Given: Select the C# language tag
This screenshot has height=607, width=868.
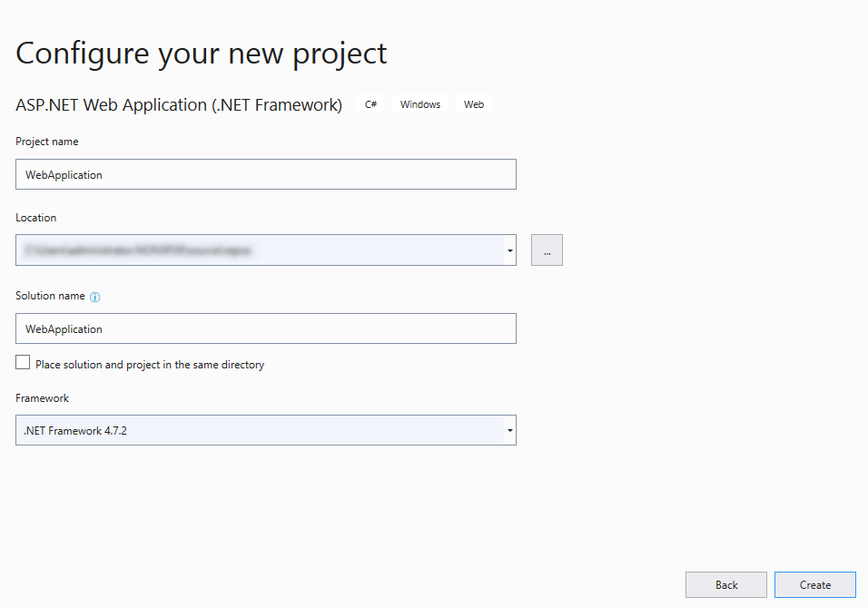Looking at the screenshot, I should [x=370, y=103].
